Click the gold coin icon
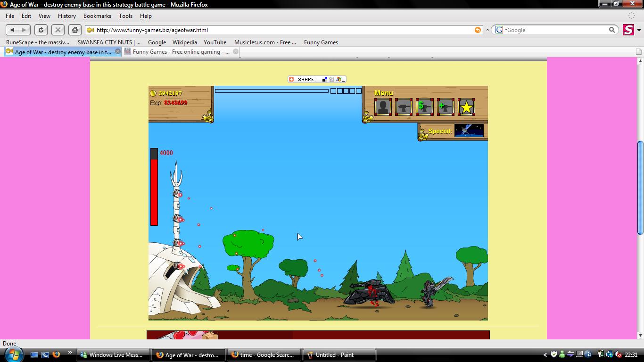The height and width of the screenshot is (362, 644). (153, 93)
